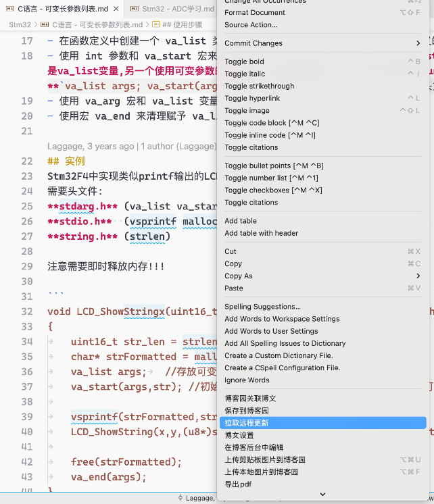Screen dimensions: 434x504
Task: Toggle number list entry
Action: tap(322, 178)
